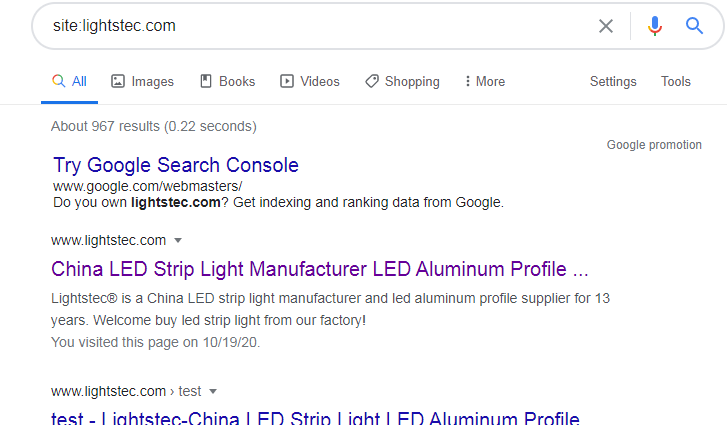Click the Books tab icon

(x=206, y=81)
